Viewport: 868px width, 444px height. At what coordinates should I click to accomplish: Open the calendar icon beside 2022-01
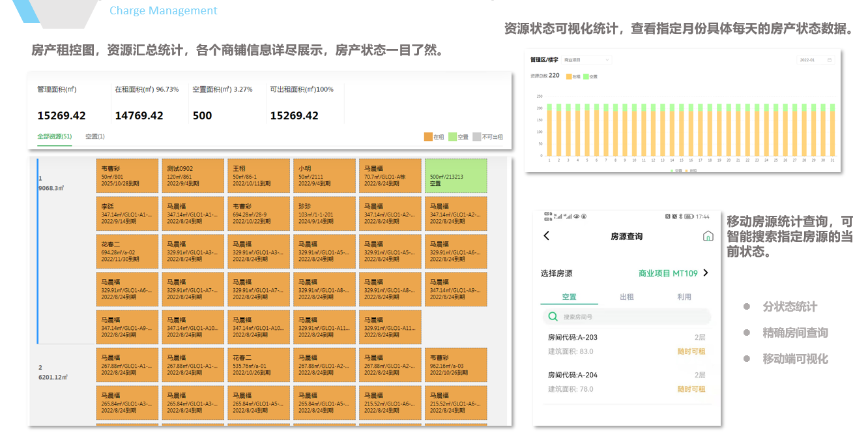click(x=830, y=60)
